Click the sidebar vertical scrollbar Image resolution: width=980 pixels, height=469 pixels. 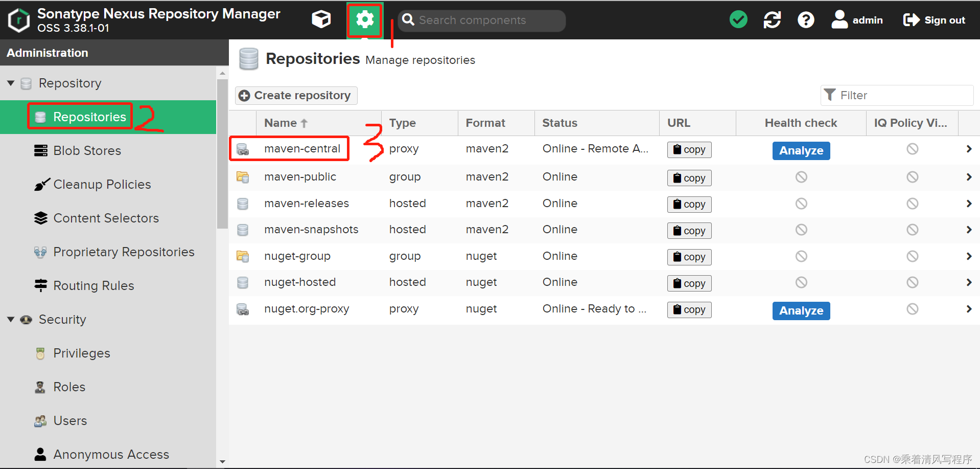point(222,153)
